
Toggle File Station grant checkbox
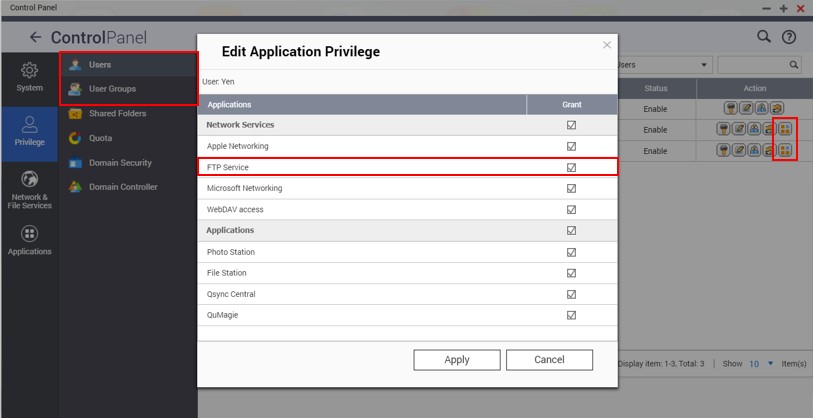coord(571,273)
